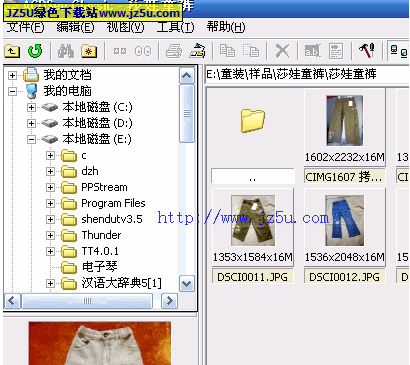The image size is (410, 365).
Task: Expand the TT4.0.1 folder node
Action: point(50,251)
